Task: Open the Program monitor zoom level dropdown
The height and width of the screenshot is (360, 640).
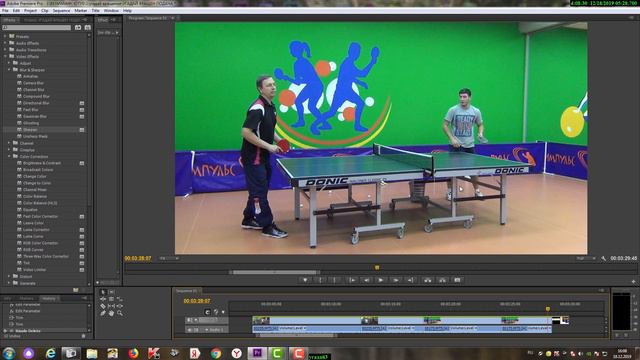Action: pos(169,258)
